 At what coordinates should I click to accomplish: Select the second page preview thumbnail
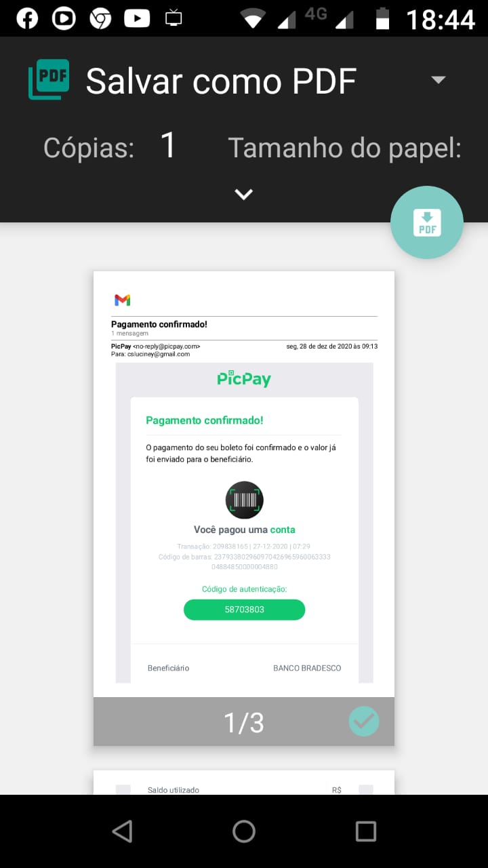[x=244, y=782]
